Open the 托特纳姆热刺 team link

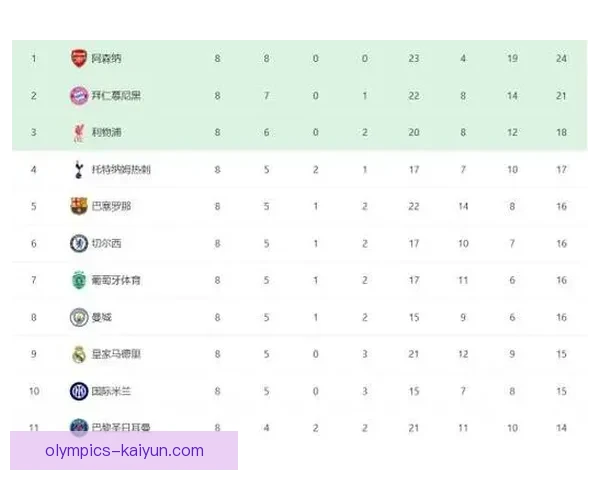click(121, 169)
